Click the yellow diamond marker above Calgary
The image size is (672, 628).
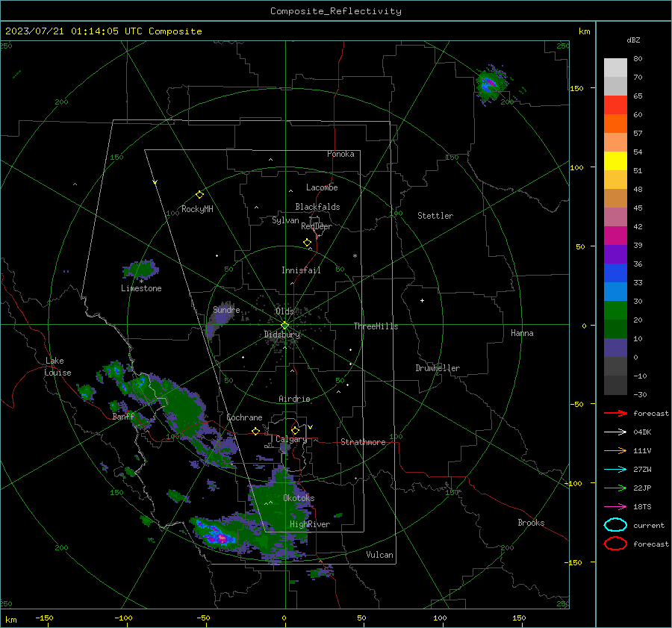pos(295,430)
